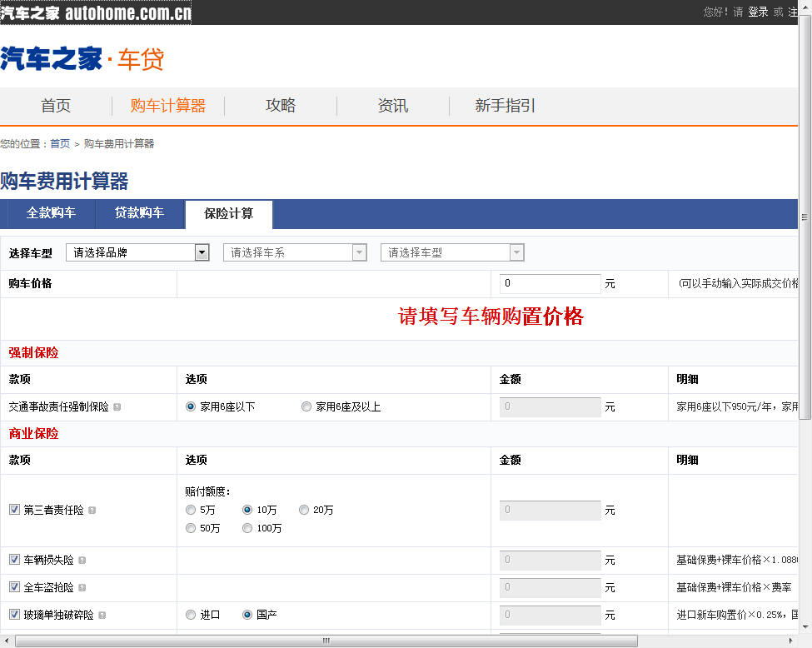Click the 购车价格 input field
Screen dimensions: 812x648
(x=550, y=283)
